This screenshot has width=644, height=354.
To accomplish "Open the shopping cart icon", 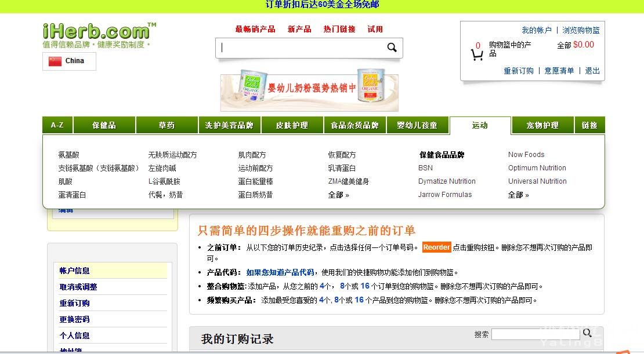I will (x=476, y=55).
